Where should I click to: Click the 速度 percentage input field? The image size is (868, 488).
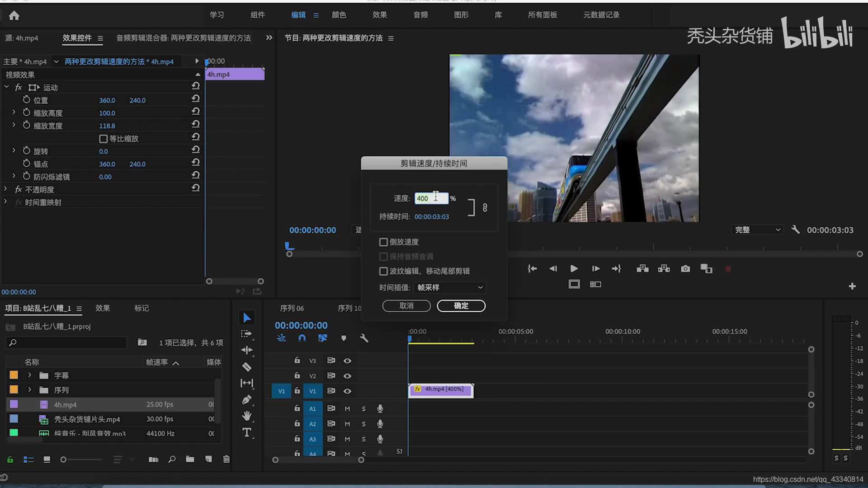coord(431,198)
